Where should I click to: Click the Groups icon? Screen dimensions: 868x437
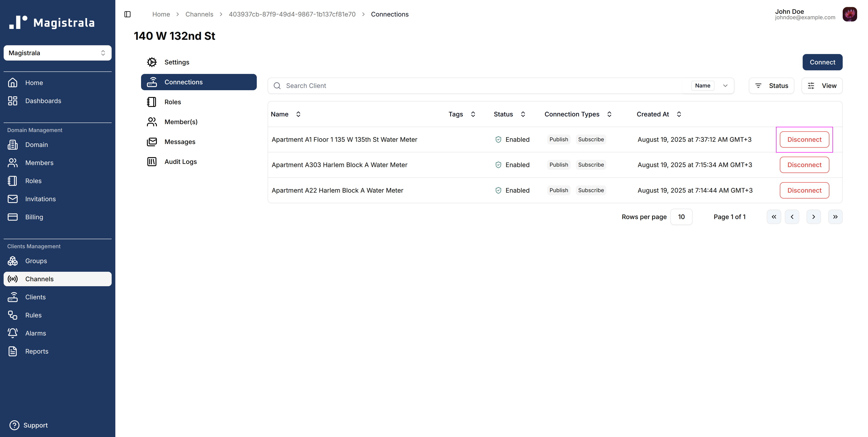[x=12, y=261]
